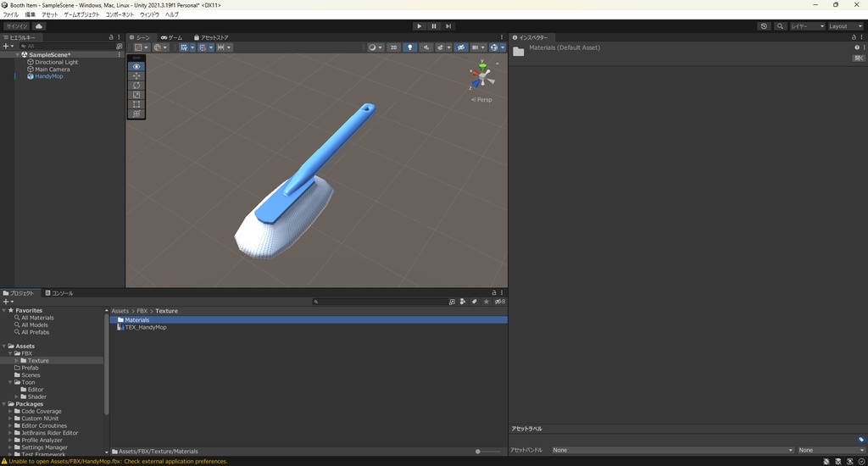
Task: Toggle scene lighting bulb button
Action: [x=409, y=47]
